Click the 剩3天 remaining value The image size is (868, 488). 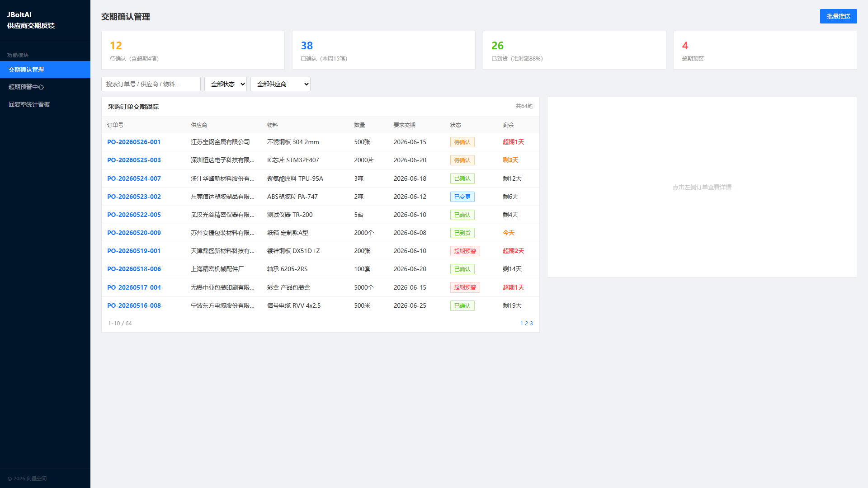[510, 160]
